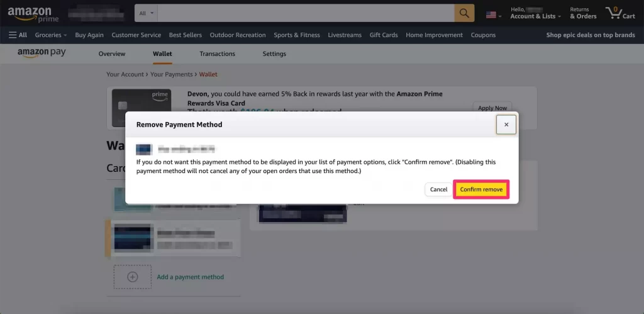Close the Remove Payment Method dialog
This screenshot has width=644, height=314.
506,125
